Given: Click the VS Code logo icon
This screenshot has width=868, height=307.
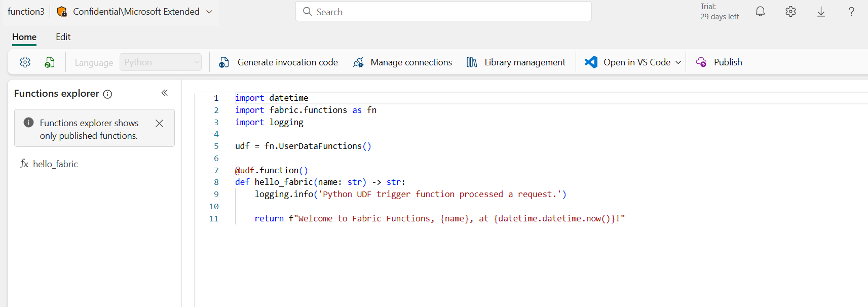Looking at the screenshot, I should (591, 62).
